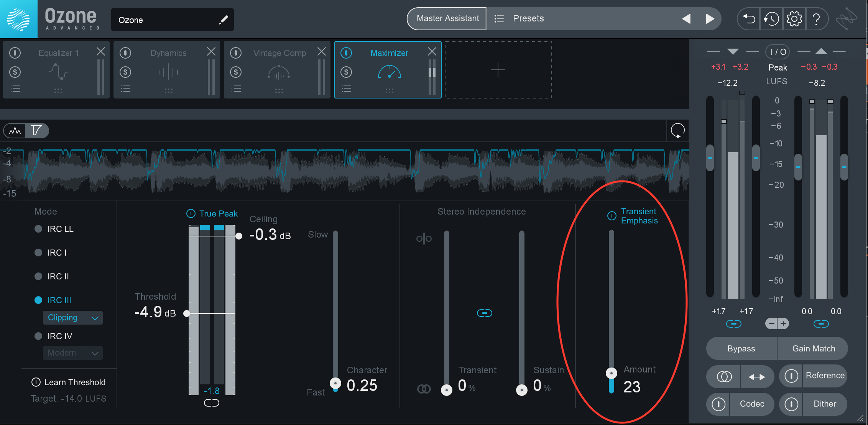Select IRC I mode
This screenshot has height=425, width=868.
tap(51, 253)
